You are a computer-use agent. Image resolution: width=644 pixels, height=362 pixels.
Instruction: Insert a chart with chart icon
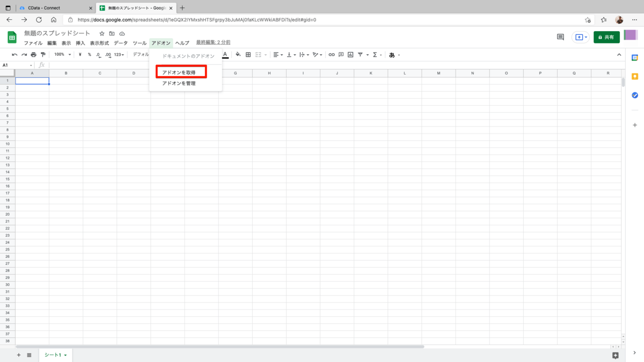(x=350, y=55)
